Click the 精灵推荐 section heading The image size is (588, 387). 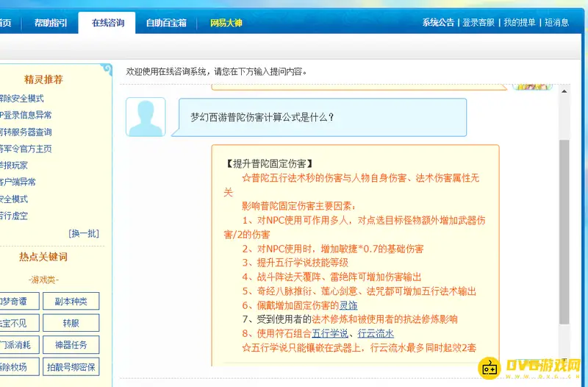tap(43, 79)
